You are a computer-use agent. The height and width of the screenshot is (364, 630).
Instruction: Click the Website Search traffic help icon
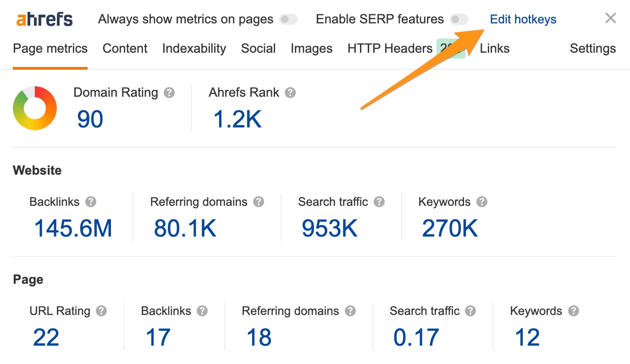coord(379,202)
